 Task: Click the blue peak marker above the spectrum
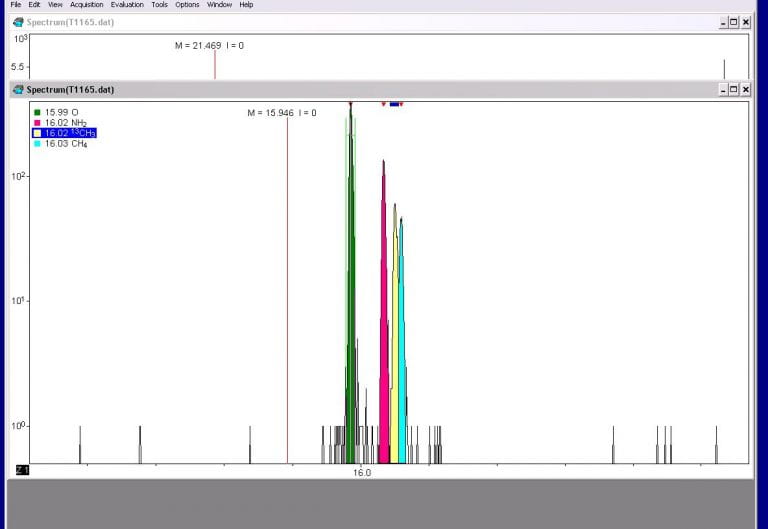(x=395, y=103)
